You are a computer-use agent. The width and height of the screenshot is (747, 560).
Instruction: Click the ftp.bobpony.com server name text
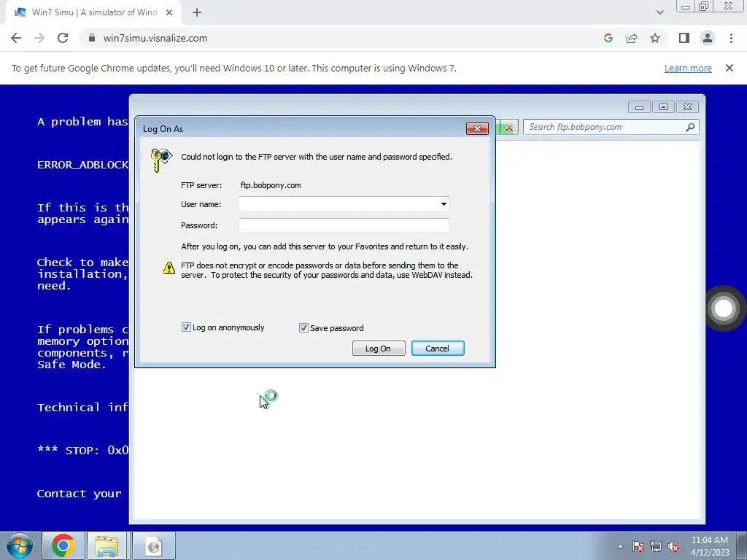coord(271,185)
